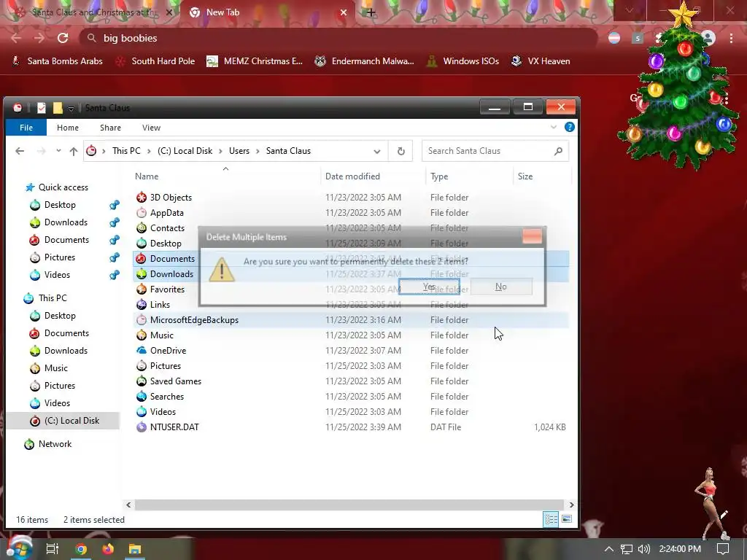
Task: Switch to Details view layout icon
Action: pos(551,519)
